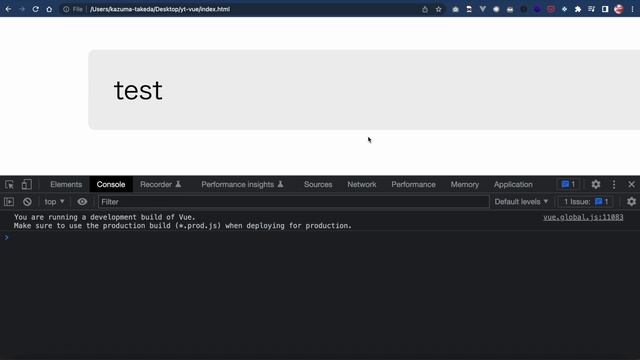
Task: Click the browser Forward arrow
Action: pos(22,9)
